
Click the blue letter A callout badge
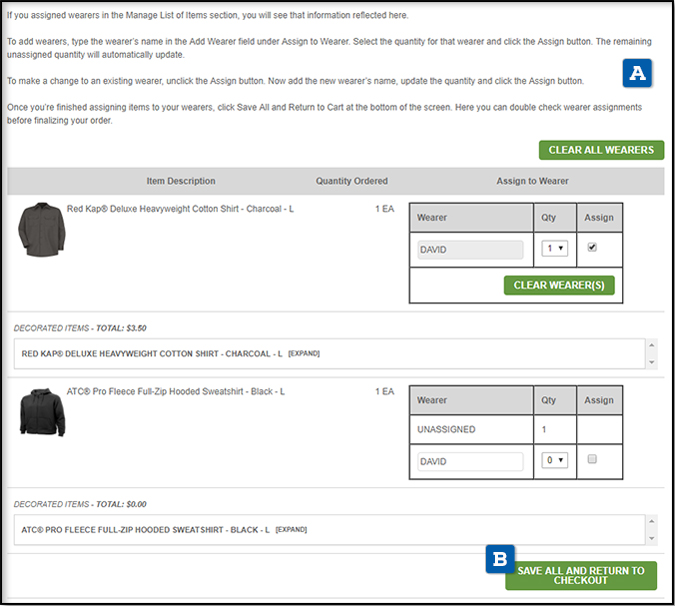tap(637, 73)
